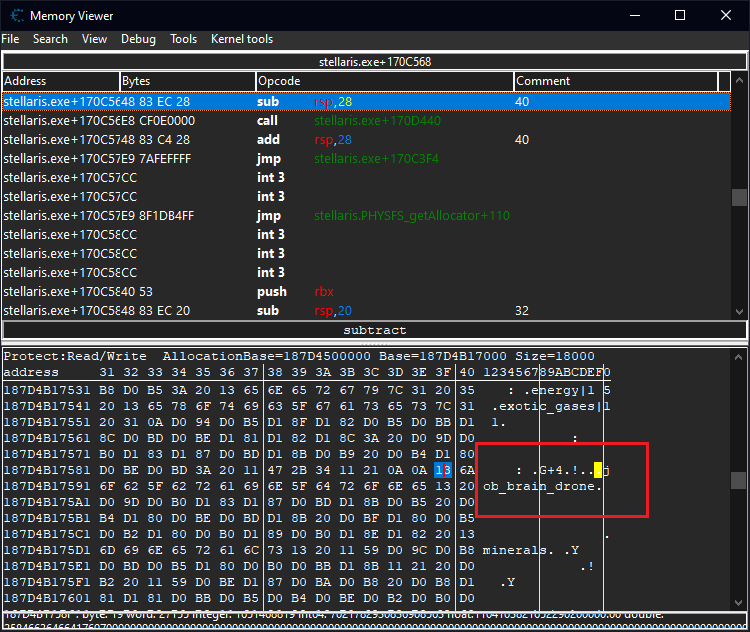Click the comment value 32
The width and height of the screenshot is (750, 632).
pyautogui.click(x=522, y=311)
